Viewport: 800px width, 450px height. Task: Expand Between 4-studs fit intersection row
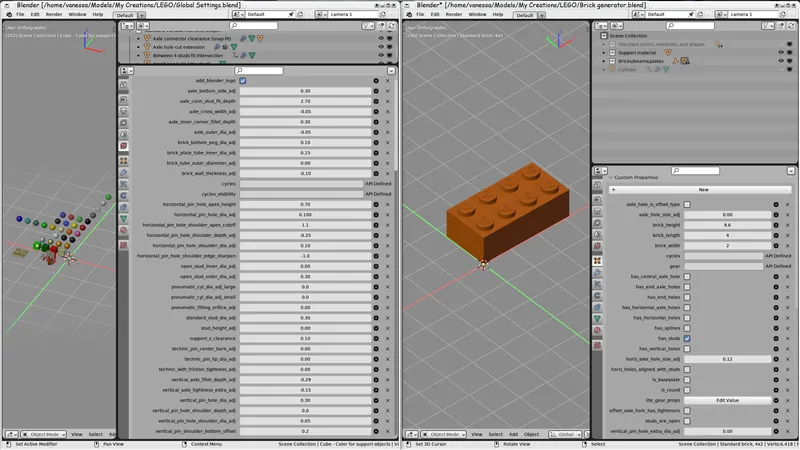[x=138, y=55]
